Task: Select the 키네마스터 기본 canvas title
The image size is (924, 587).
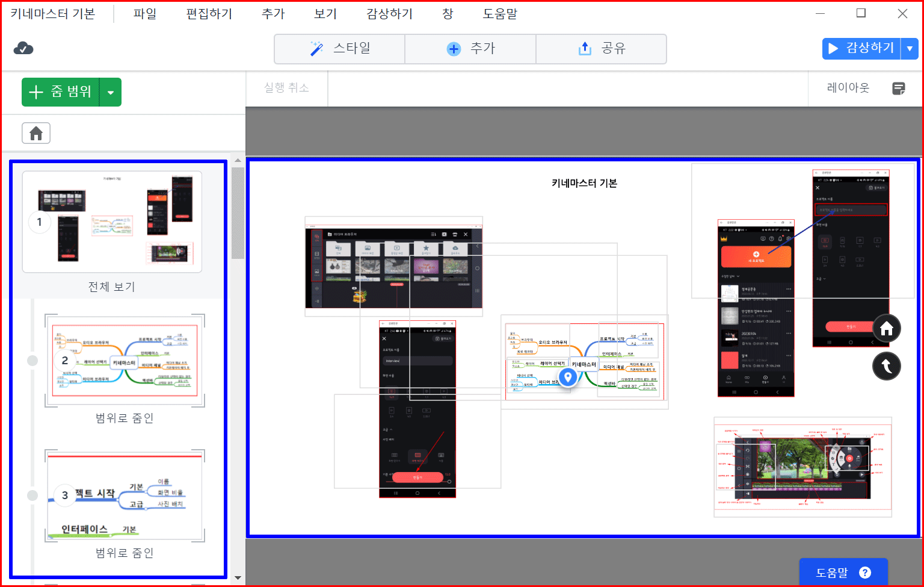Action: coord(584,183)
